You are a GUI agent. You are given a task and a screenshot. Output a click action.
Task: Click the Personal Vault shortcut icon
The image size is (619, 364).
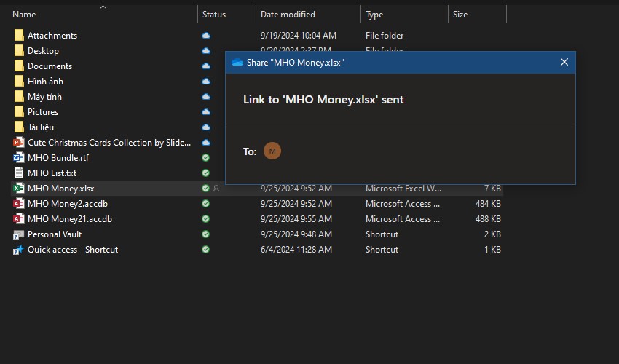[x=19, y=234]
